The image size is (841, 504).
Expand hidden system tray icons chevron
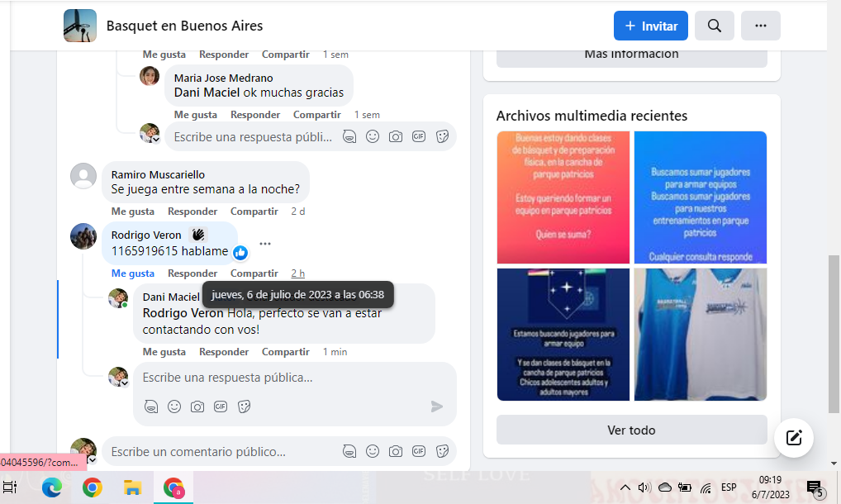tap(625, 487)
